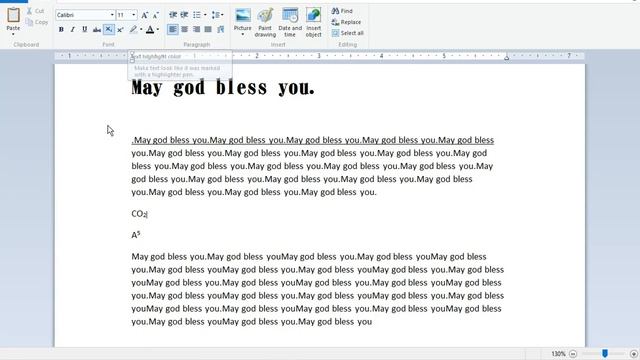The image size is (640, 360).
Task: Shrink the font size
Action: [156, 16]
